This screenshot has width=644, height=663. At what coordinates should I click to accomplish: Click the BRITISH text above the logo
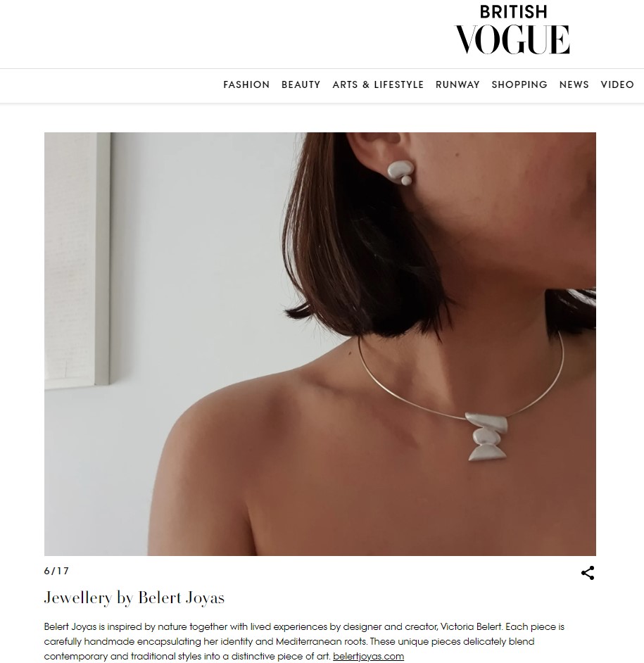(x=513, y=12)
